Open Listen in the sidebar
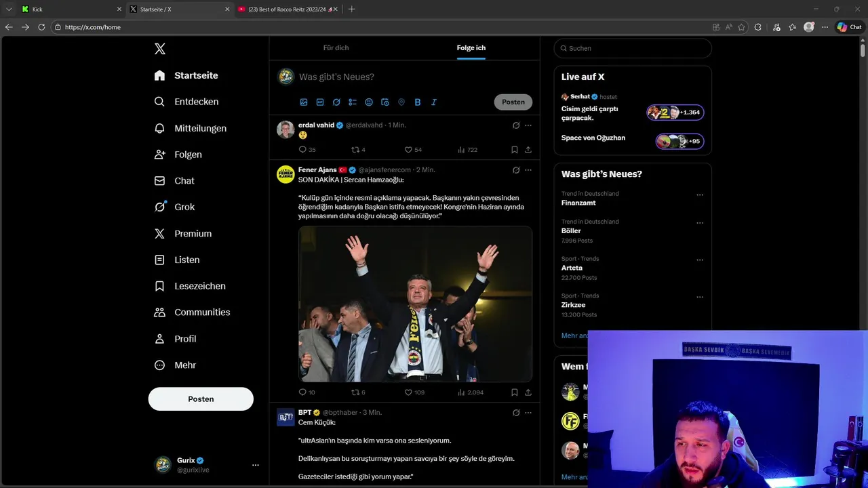The image size is (868, 488). point(177,260)
